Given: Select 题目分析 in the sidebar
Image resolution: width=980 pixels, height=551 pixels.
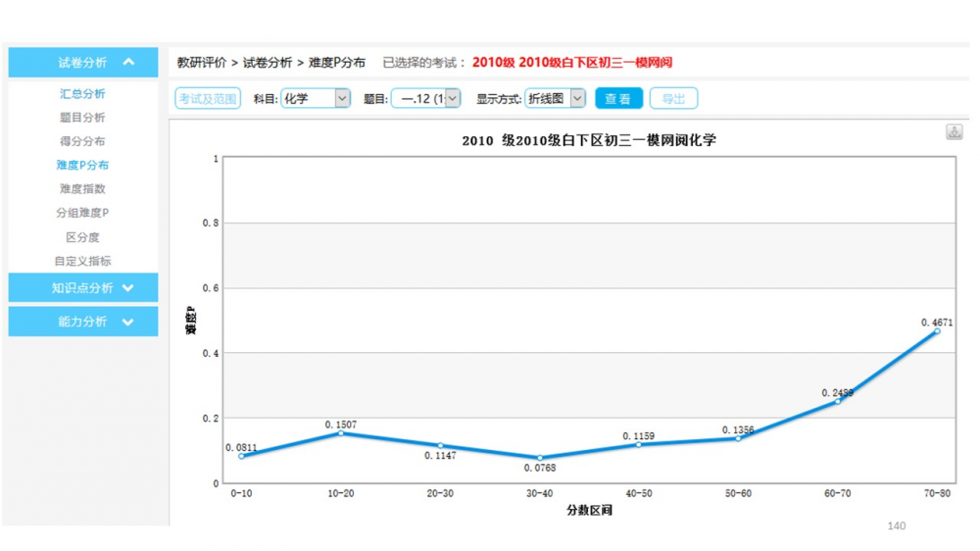Looking at the screenshot, I should coord(82,118).
